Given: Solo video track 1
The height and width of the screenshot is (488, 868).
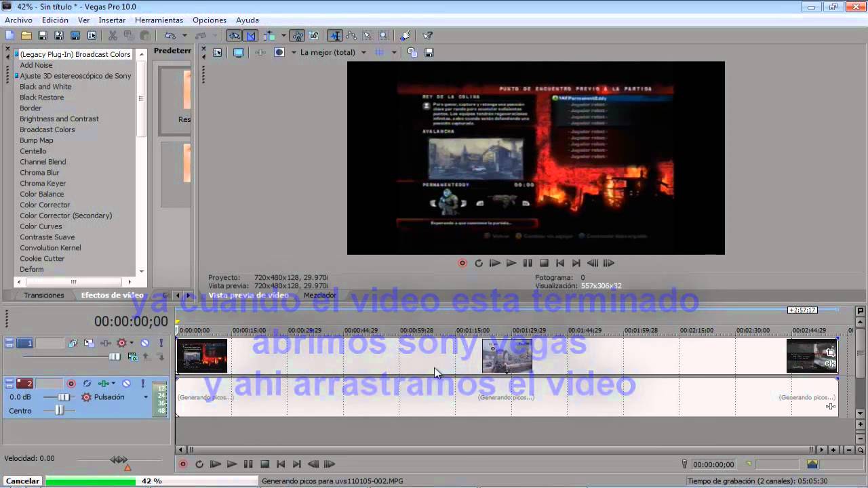Looking at the screenshot, I should pos(161,344).
